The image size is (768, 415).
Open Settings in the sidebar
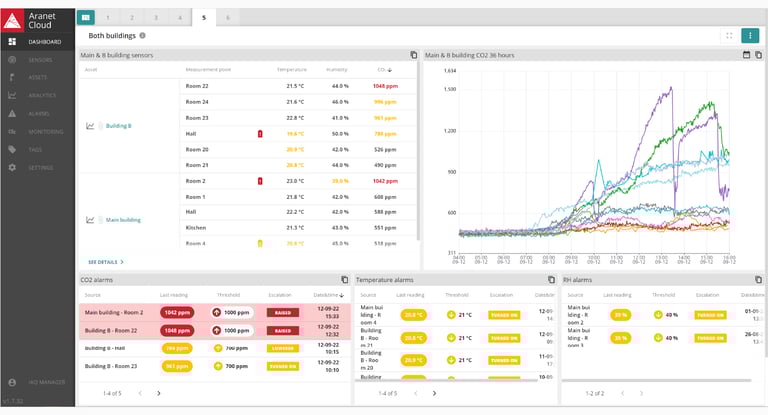click(38, 168)
